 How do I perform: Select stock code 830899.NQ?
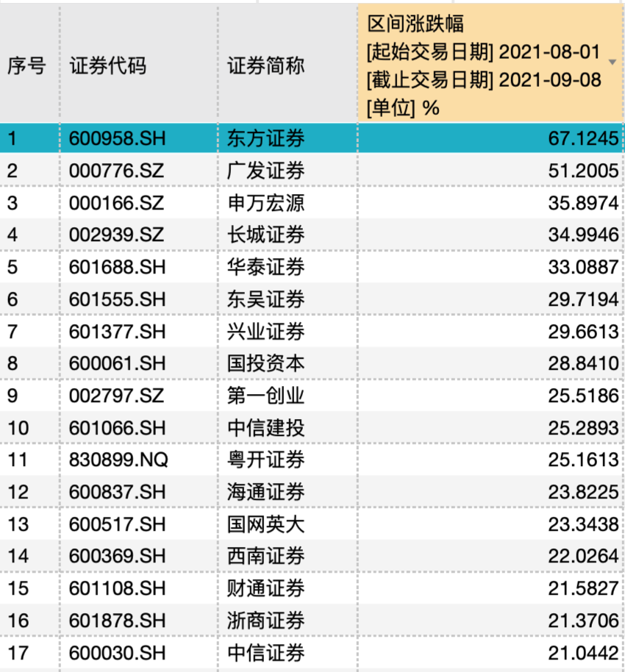click(118, 460)
